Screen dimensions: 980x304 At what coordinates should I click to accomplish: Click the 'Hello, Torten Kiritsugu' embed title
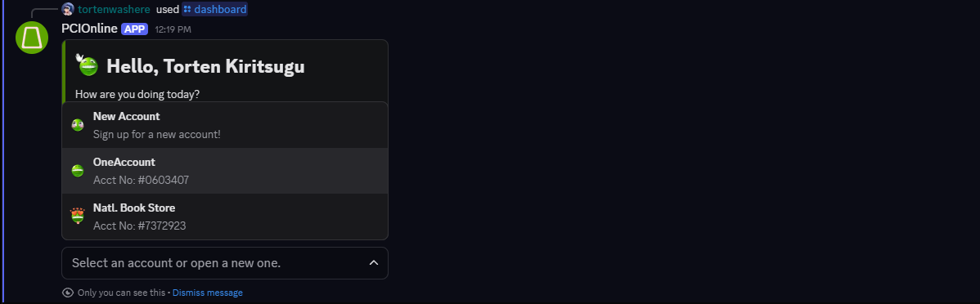[205, 65]
